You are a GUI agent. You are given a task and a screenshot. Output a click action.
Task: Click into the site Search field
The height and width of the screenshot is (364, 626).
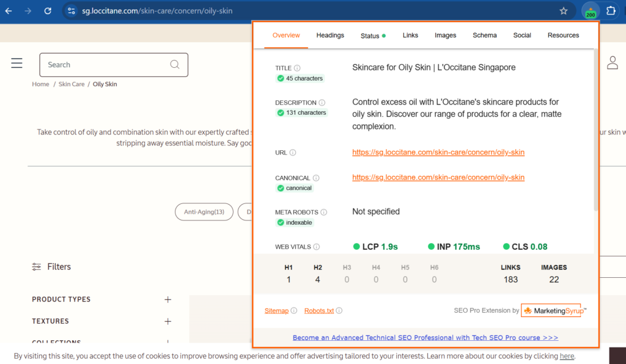[104, 65]
